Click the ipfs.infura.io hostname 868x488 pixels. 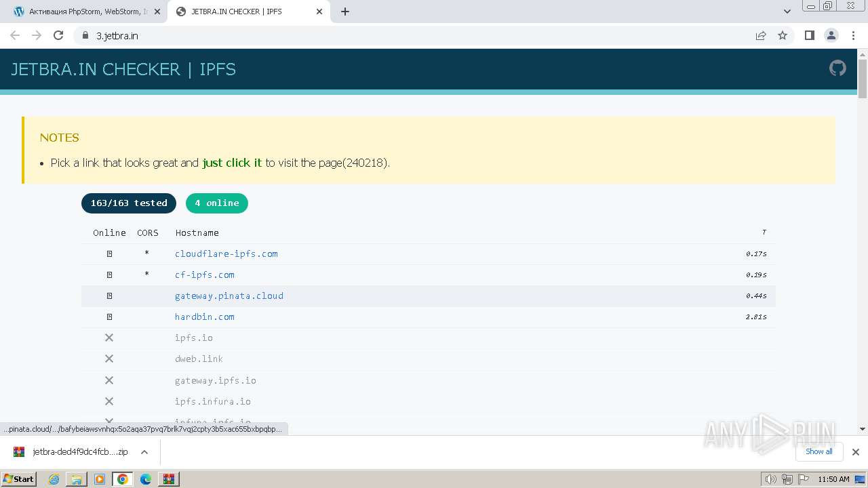pos(213,401)
